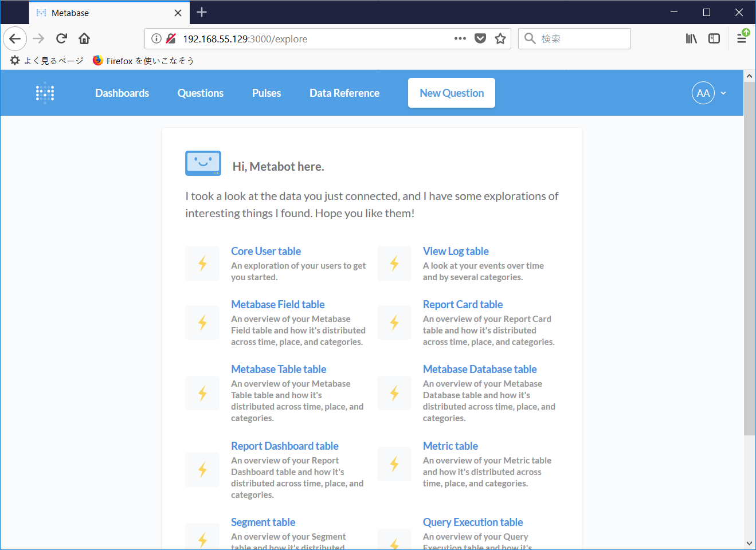
Task: Open the Query Execution table link
Action: tap(473, 522)
